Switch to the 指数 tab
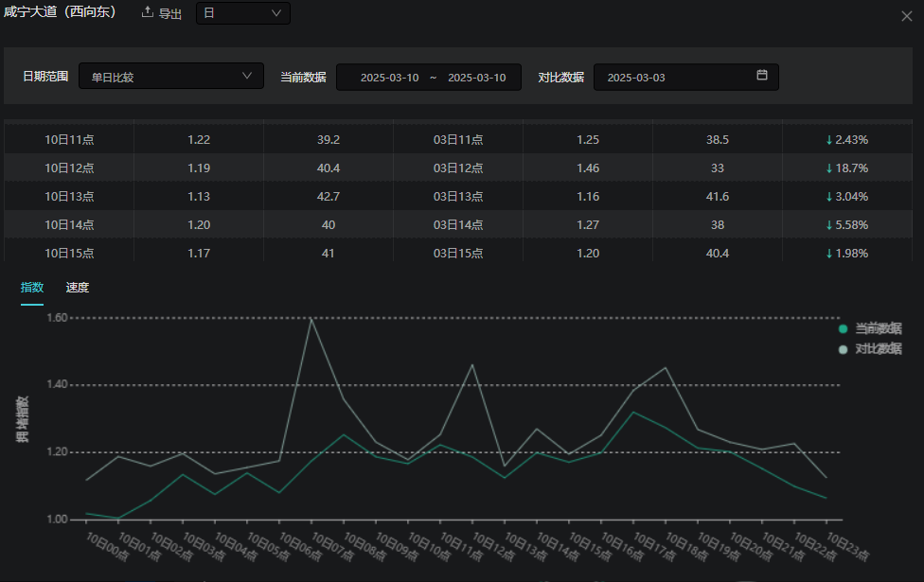Screen dimensions: 924x582 click(32, 288)
